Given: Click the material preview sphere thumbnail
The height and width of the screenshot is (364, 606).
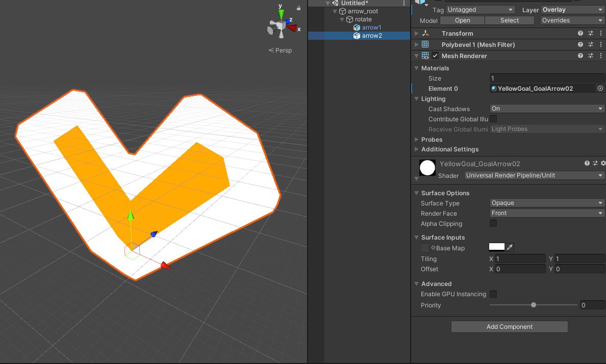Looking at the screenshot, I should tap(427, 168).
